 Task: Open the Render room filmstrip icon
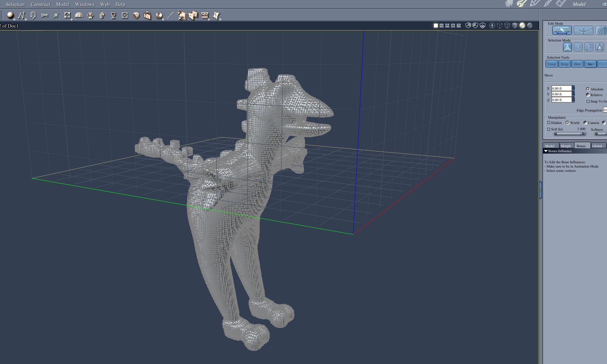[x=561, y=4]
